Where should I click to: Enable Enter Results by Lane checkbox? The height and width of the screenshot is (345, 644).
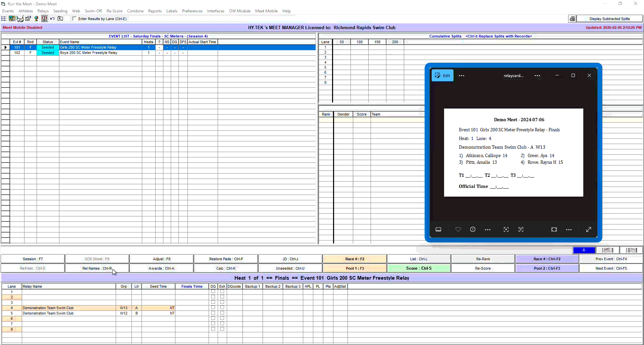point(74,19)
